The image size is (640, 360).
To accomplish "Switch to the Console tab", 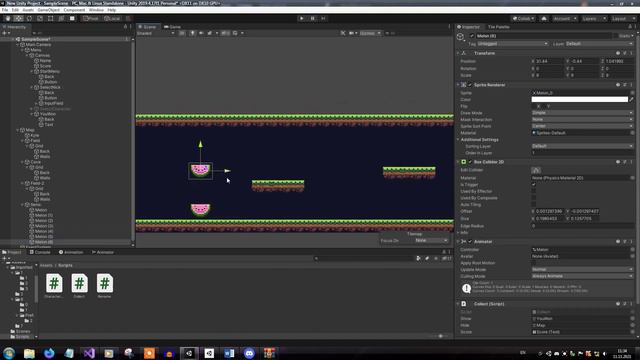I will click(x=40, y=252).
